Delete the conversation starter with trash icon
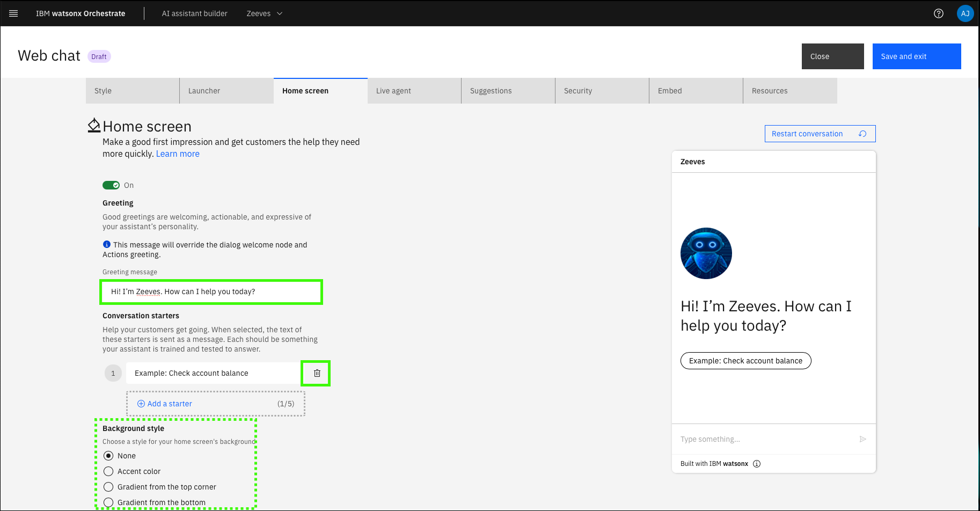Image resolution: width=980 pixels, height=511 pixels. [x=317, y=373]
